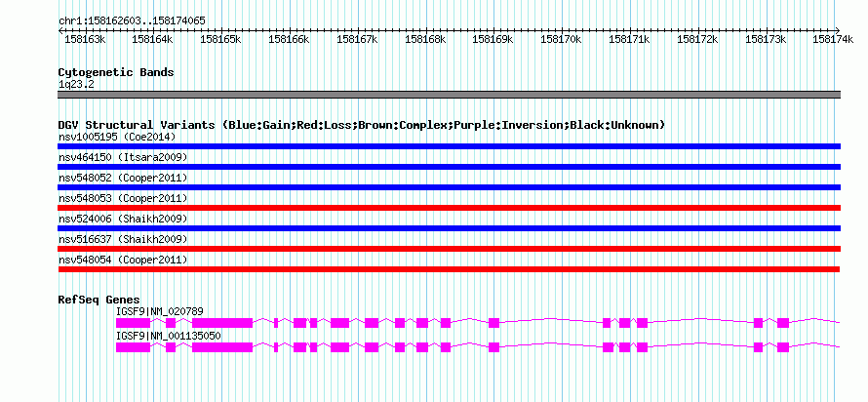Click the 158163k ruler mark

85,39
